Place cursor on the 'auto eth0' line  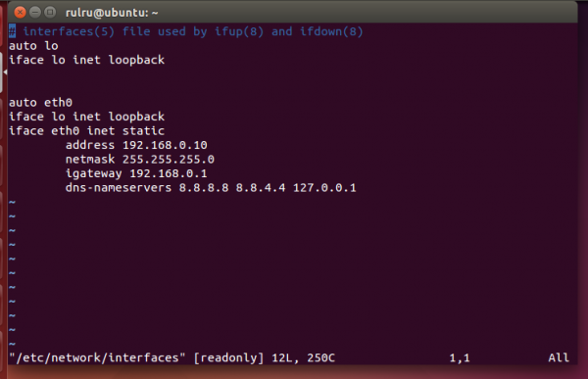40,103
